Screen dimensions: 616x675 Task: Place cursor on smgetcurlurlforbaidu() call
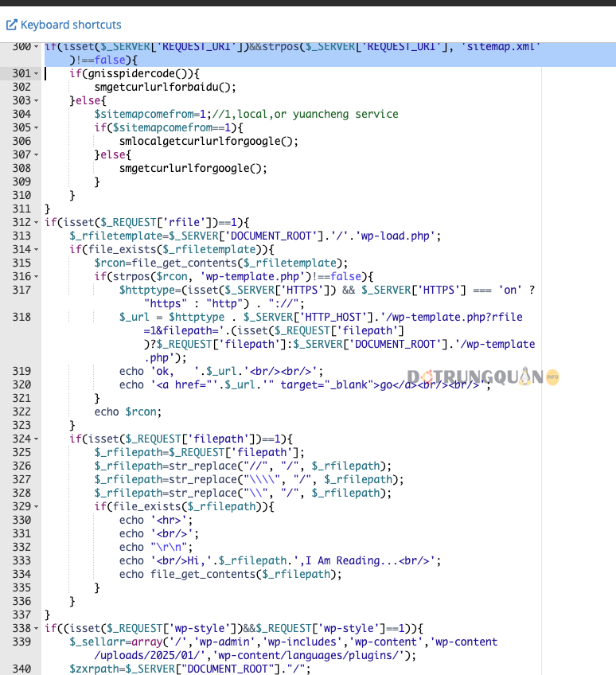pyautogui.click(x=166, y=87)
